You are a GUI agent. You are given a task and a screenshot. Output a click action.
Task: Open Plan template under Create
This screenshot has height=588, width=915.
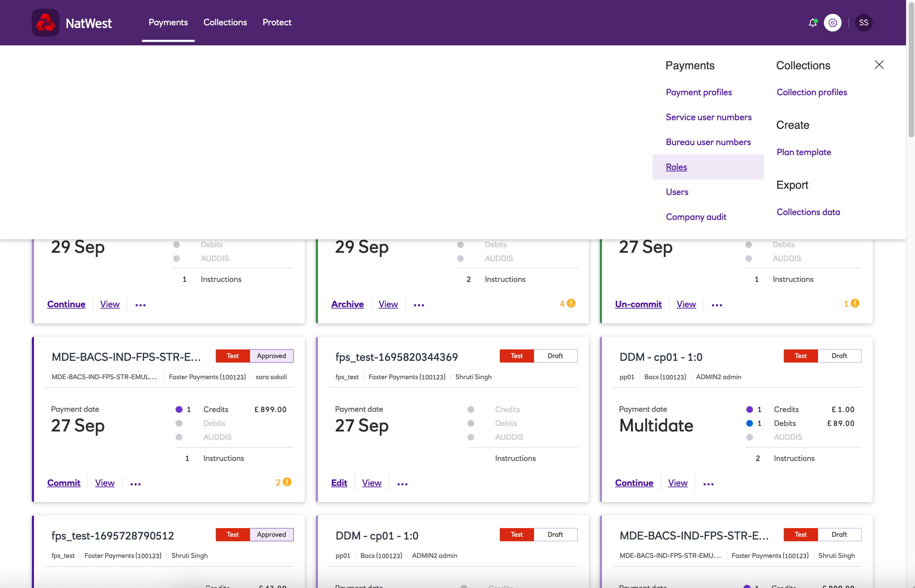803,152
